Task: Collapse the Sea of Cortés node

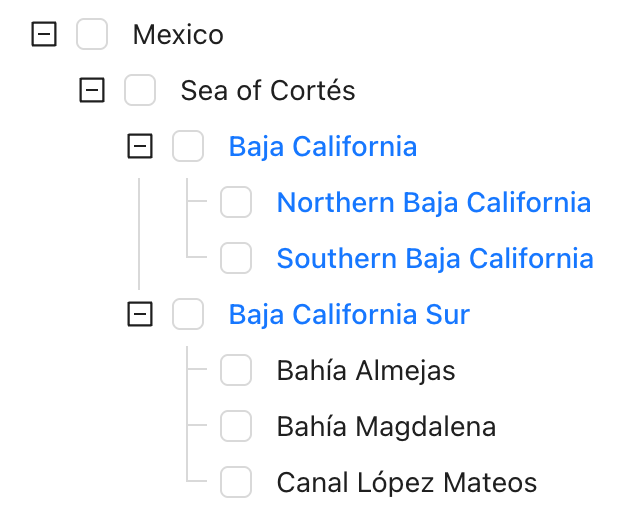Action: 92,91
